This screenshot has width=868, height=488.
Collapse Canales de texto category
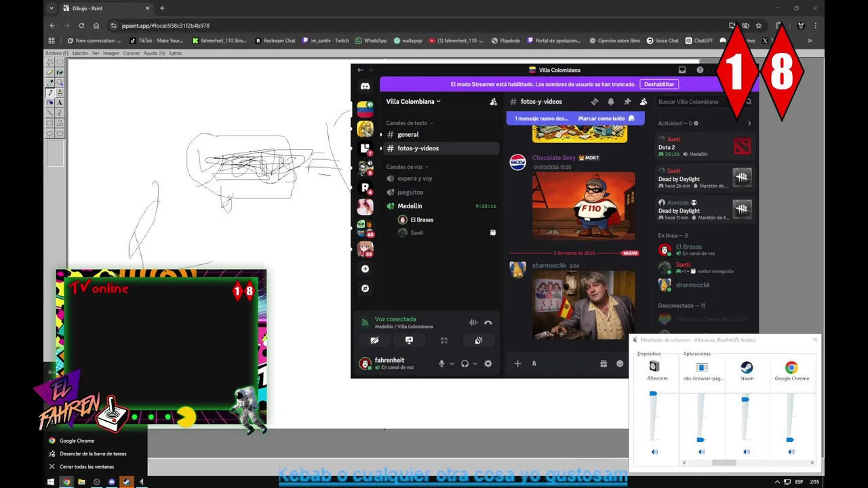pos(410,123)
